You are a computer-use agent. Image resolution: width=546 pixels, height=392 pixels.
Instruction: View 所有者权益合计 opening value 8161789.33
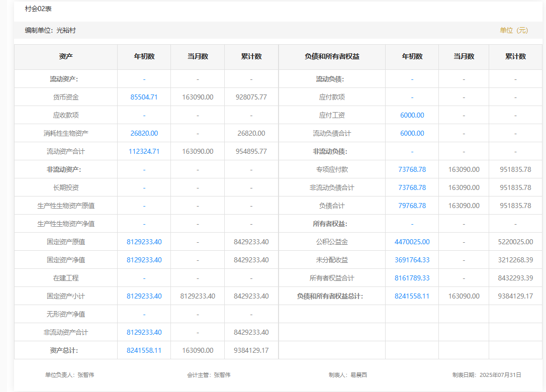point(412,278)
